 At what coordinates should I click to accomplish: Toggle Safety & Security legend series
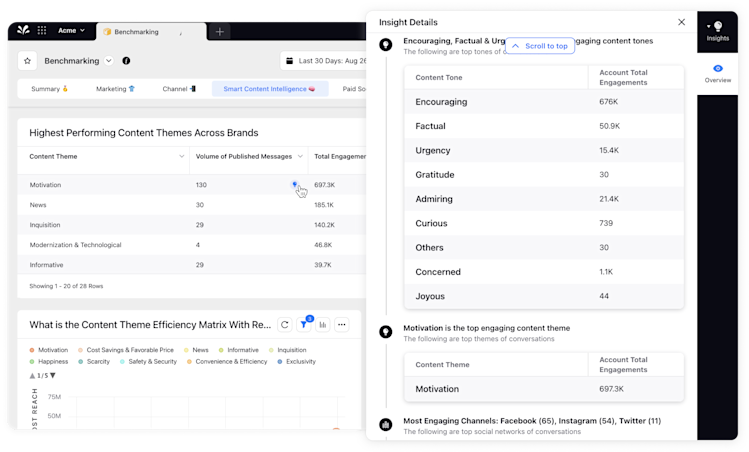pos(149,362)
